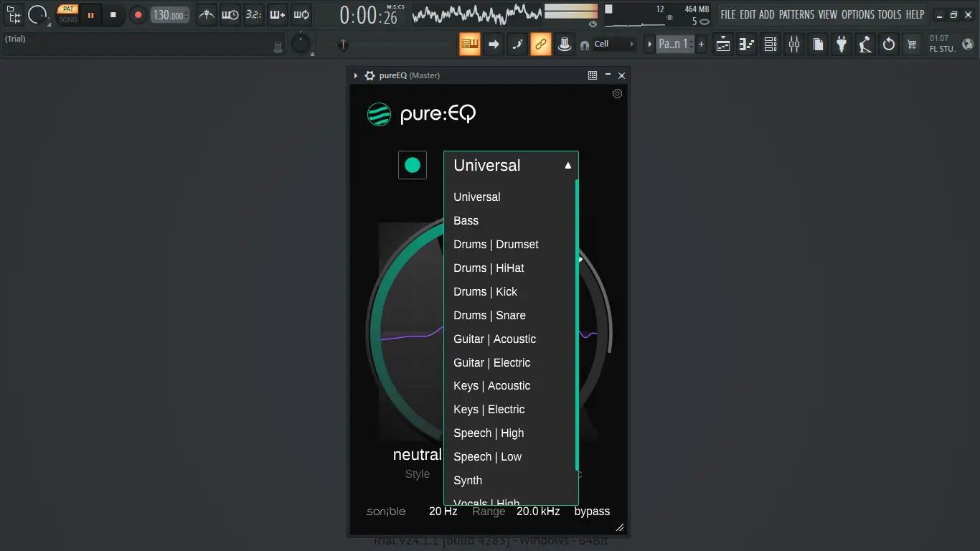980x551 pixels.
Task: Toggle step editing mode icon
Action: tap(517, 44)
